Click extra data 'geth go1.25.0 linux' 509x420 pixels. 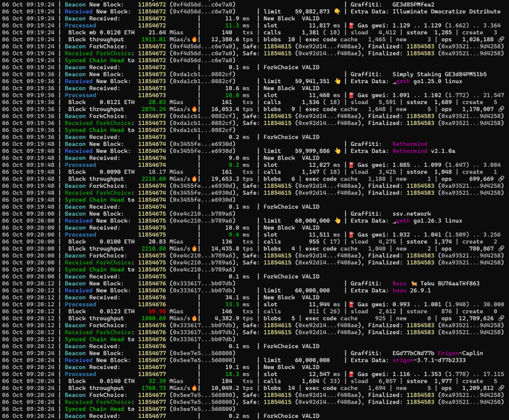coord(427,81)
